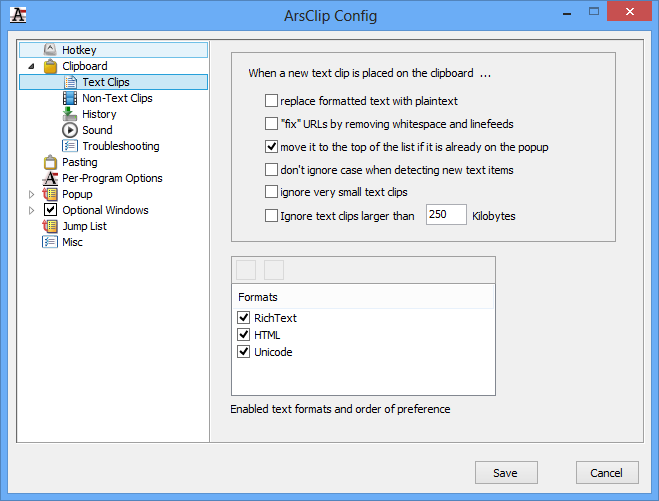Select the Misc label in the tree
The width and height of the screenshot is (659, 501).
(x=72, y=242)
